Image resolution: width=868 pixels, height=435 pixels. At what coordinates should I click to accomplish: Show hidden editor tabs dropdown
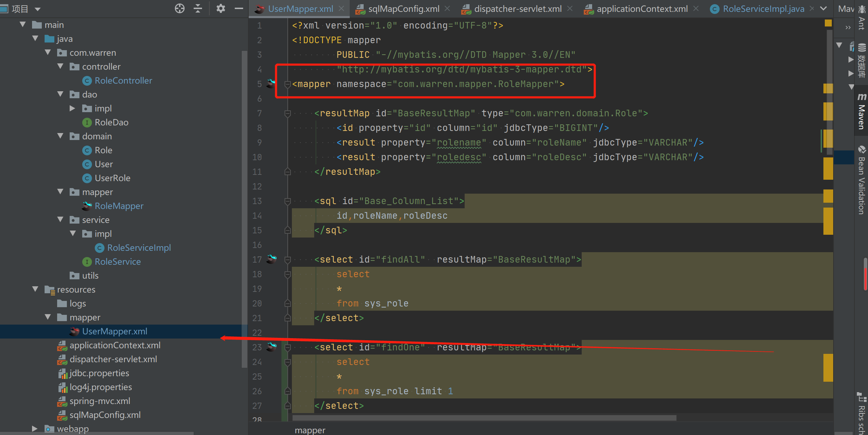823,9
